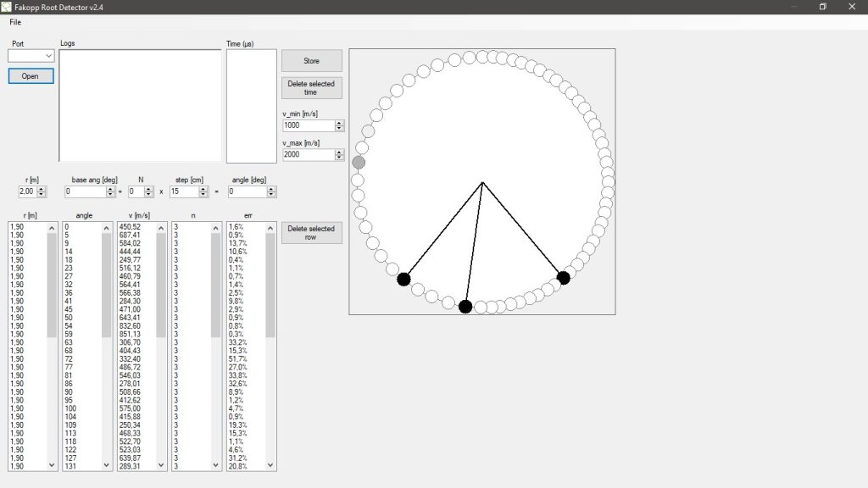Click inside the Logs text area

[140, 105]
